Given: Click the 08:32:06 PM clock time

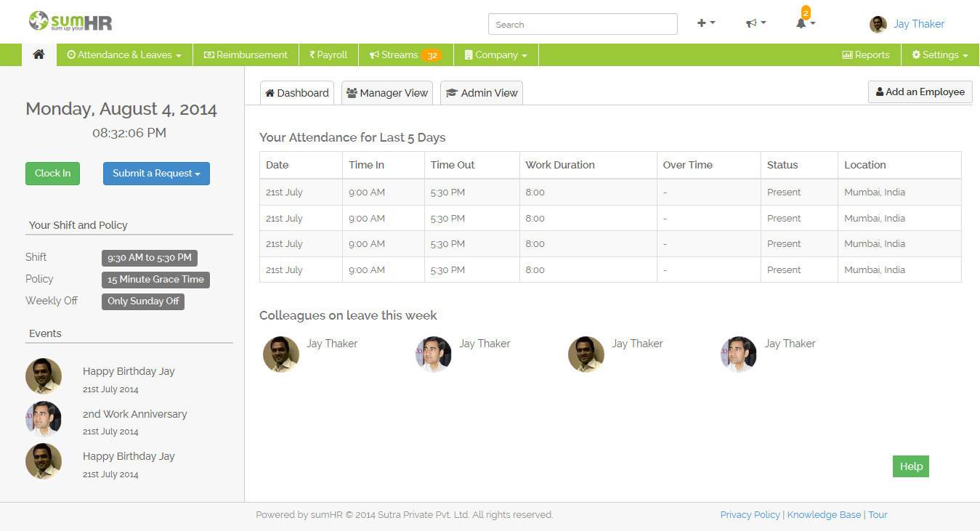Looking at the screenshot, I should (x=129, y=133).
